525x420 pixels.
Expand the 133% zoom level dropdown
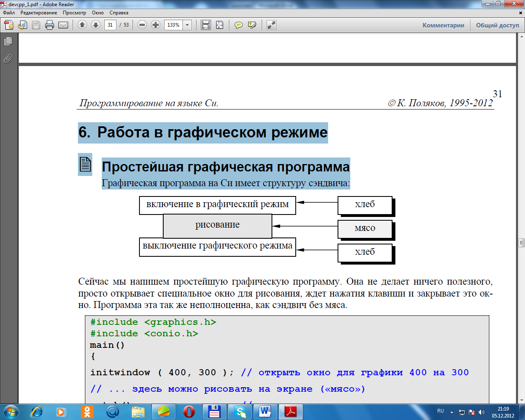pos(187,25)
